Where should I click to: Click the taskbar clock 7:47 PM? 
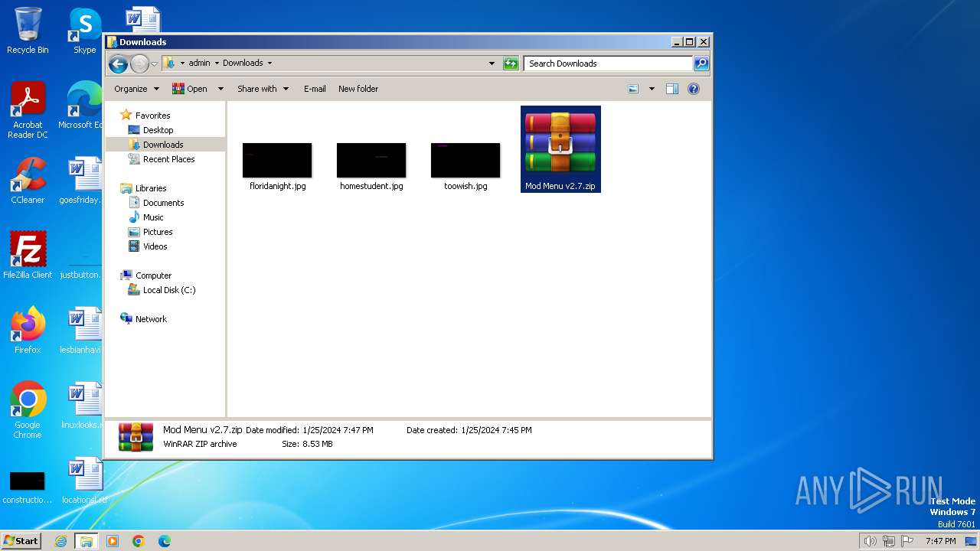[940, 541]
